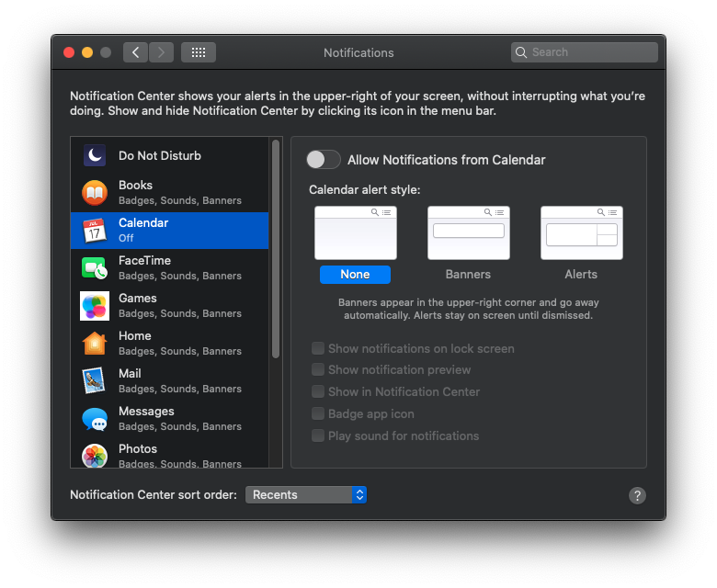Select Messages in the app list
The width and height of the screenshot is (717, 588).
click(x=170, y=419)
